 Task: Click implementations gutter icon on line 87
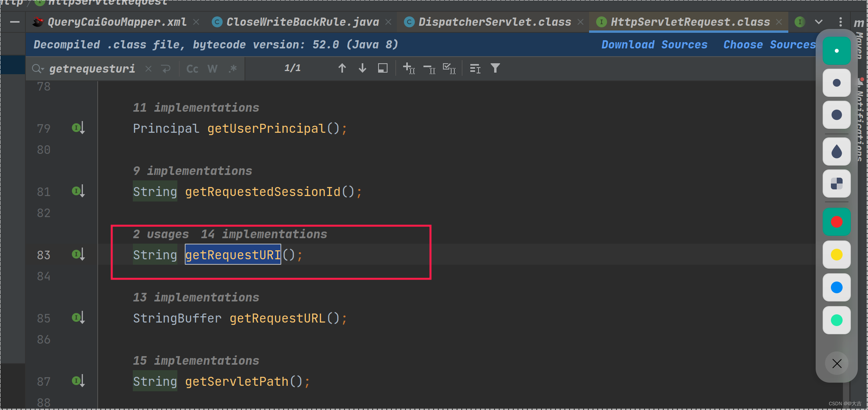point(78,381)
